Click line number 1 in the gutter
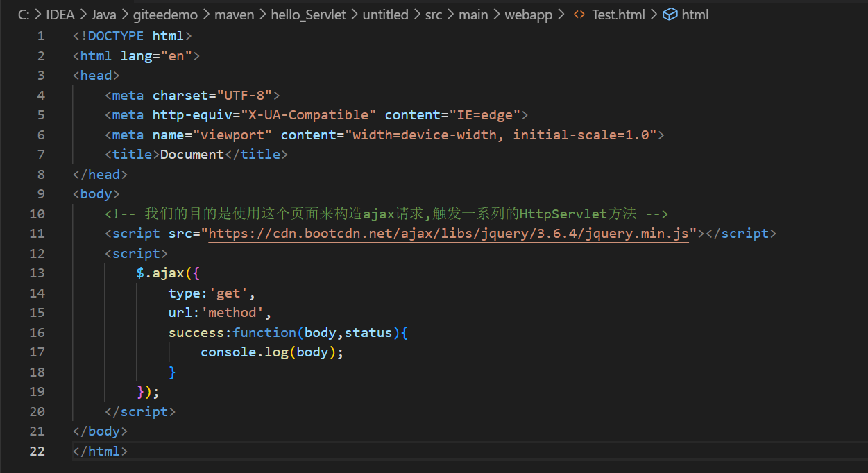868x473 pixels. (41, 36)
